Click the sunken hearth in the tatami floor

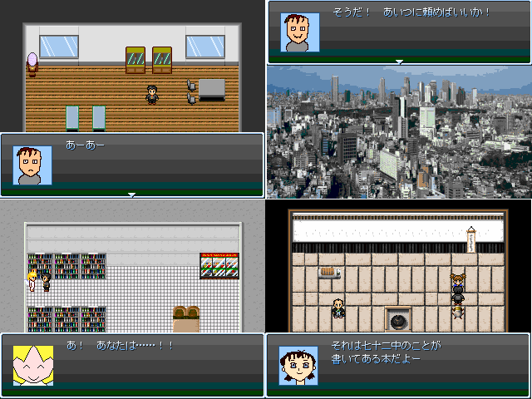(398, 319)
